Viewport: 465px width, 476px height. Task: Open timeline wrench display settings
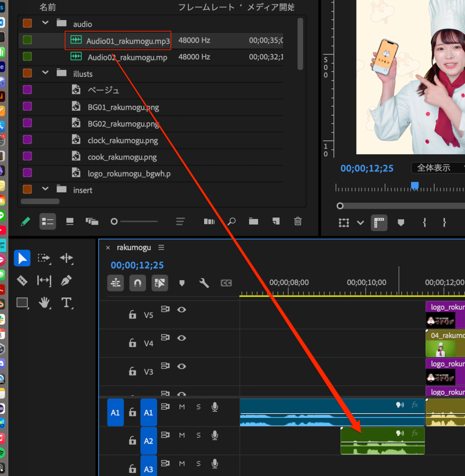point(204,283)
